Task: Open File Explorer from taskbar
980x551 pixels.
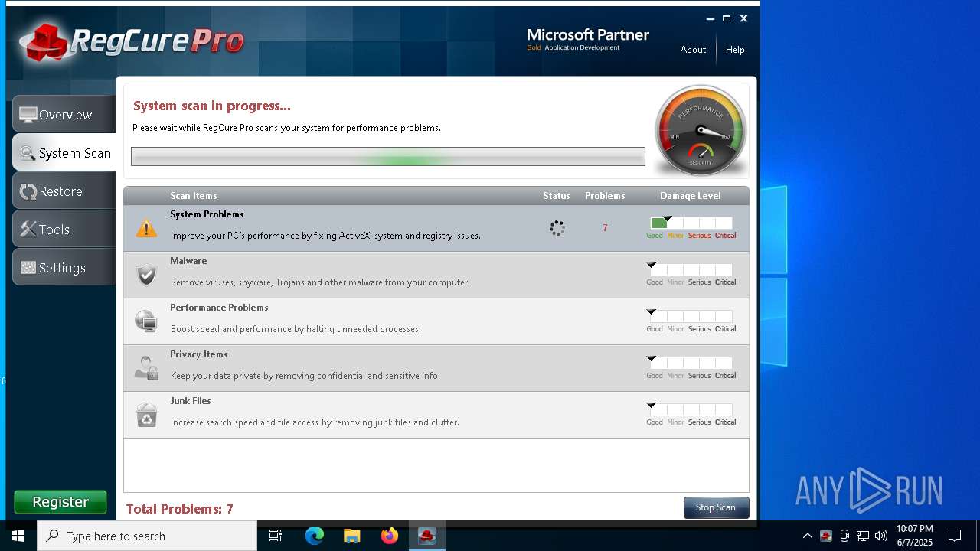Action: tap(352, 536)
